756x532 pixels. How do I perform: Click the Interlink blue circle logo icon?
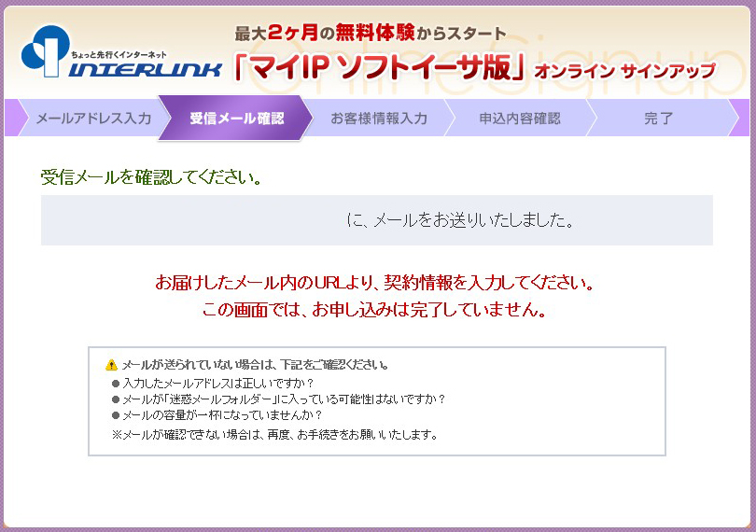[46, 50]
